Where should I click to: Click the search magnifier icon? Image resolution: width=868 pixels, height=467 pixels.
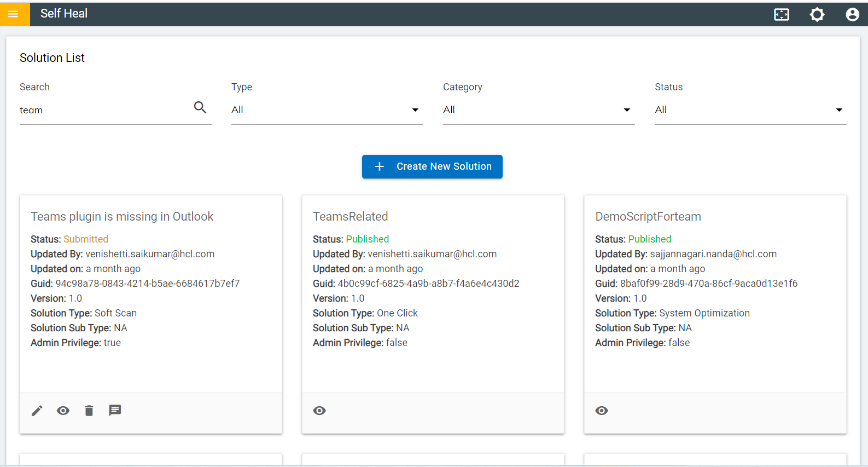coord(200,108)
